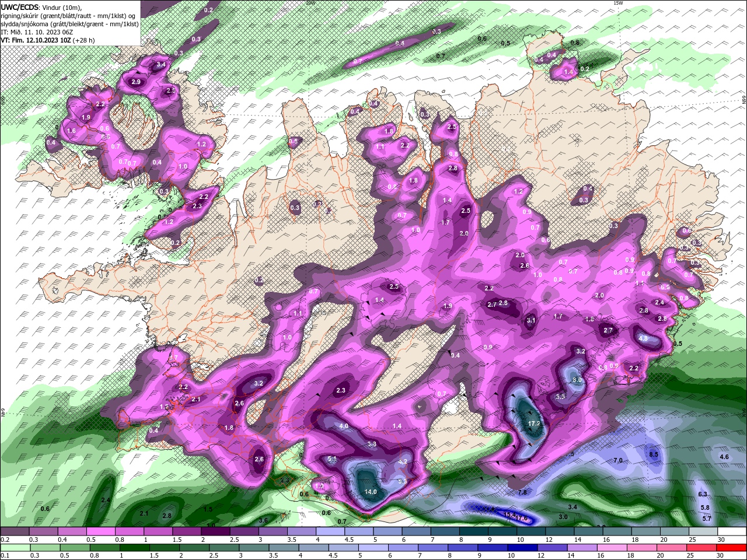
Task: Click the 4.2 snow value label
Action: tap(403, 461)
